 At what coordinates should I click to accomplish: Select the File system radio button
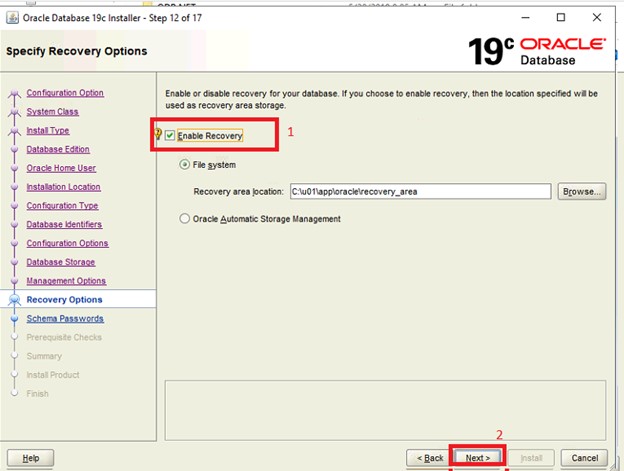point(184,165)
